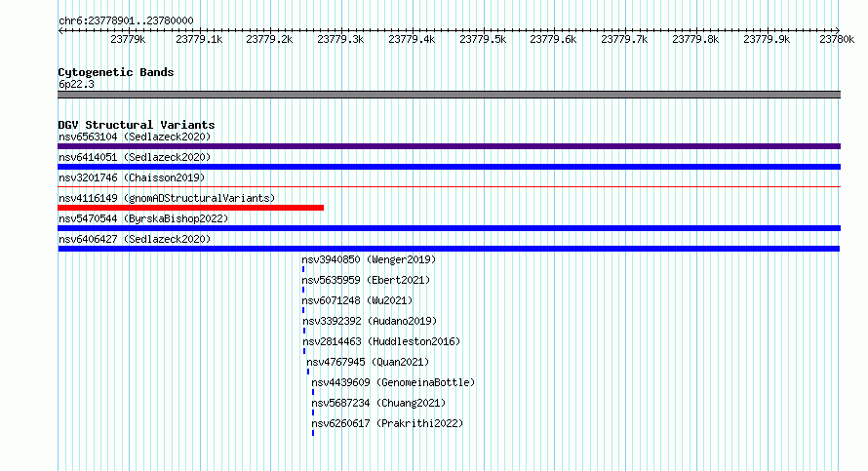Click the 23779.1k ruler label
Viewport: 868px width, 471px height.
(x=199, y=39)
